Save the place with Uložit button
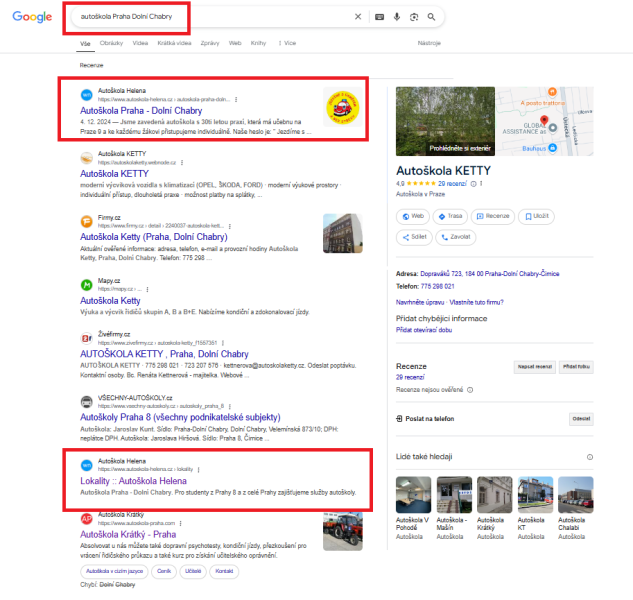The width and height of the screenshot is (633, 600). coord(537,216)
